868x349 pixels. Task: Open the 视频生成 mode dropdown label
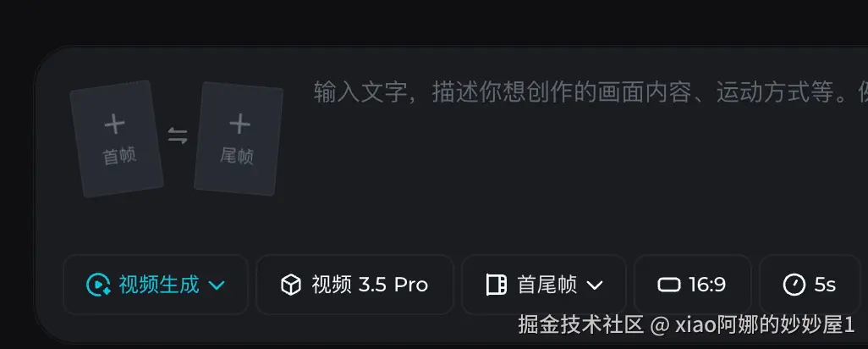tap(159, 285)
